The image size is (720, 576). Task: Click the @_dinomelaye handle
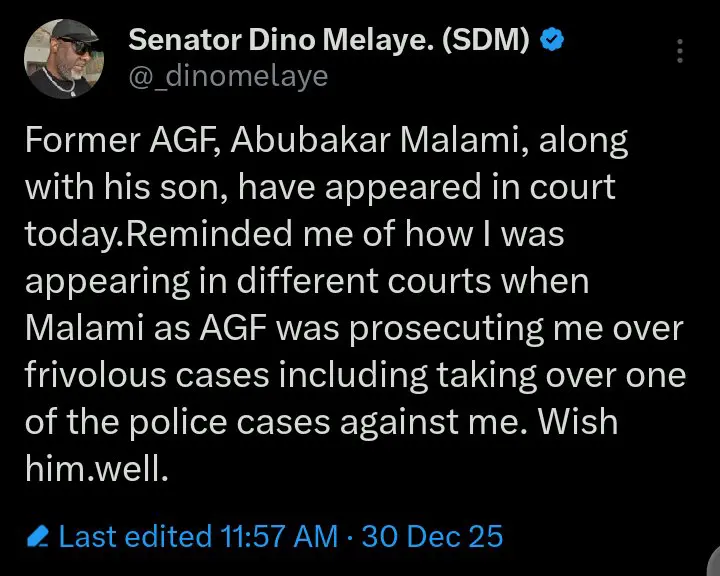228,77
